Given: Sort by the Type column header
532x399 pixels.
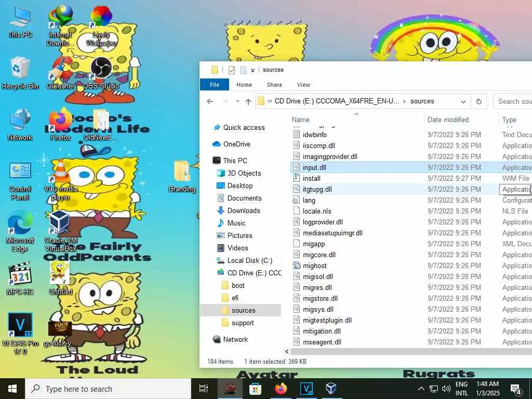Looking at the screenshot, I should coord(515,119).
